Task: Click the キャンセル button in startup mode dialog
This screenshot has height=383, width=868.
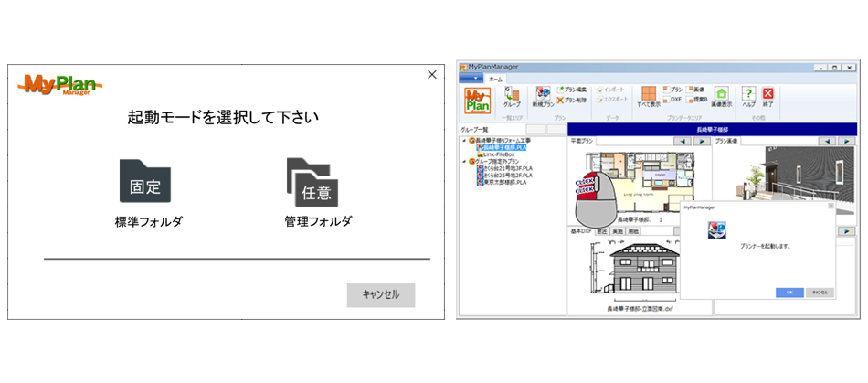Action: point(381,295)
